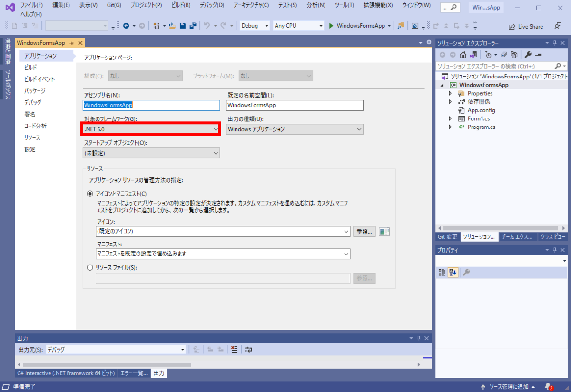This screenshot has height=392, width=571.
Task: Click the Property Pages wrench in Properties panel
Action: tap(467, 273)
